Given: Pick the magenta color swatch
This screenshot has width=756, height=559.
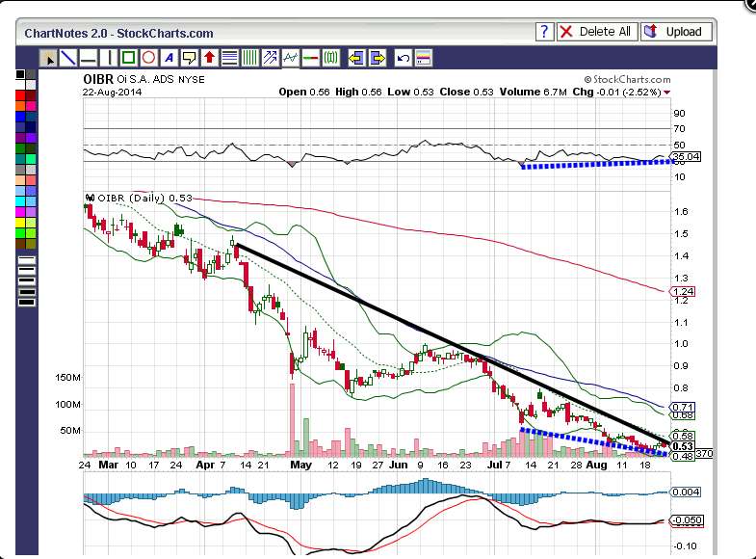Looking at the screenshot, I should (20, 212).
